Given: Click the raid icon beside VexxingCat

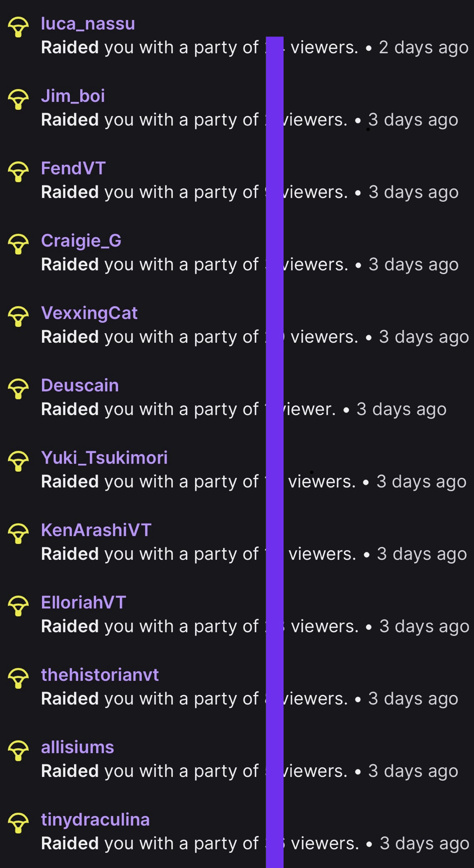Looking at the screenshot, I should 18,316.
